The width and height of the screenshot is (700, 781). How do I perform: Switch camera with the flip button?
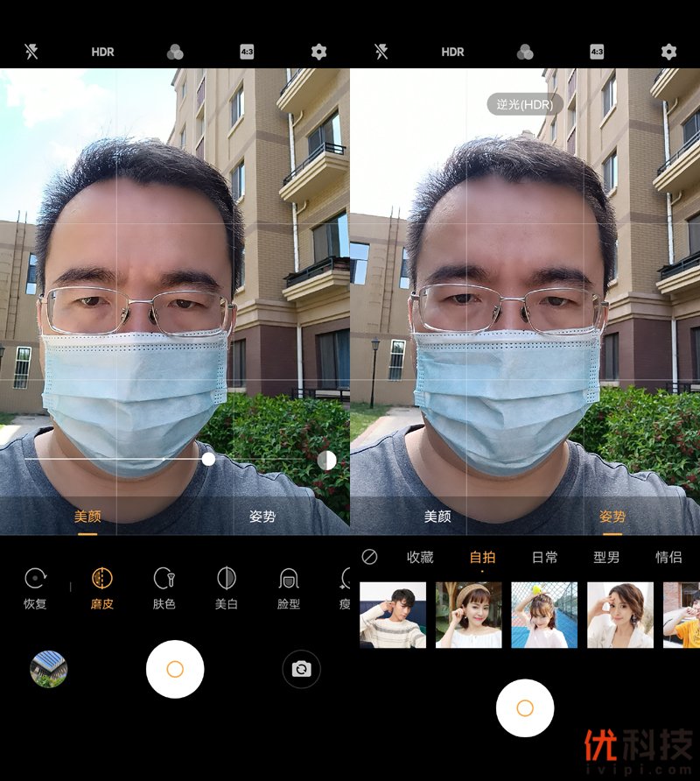tap(301, 670)
